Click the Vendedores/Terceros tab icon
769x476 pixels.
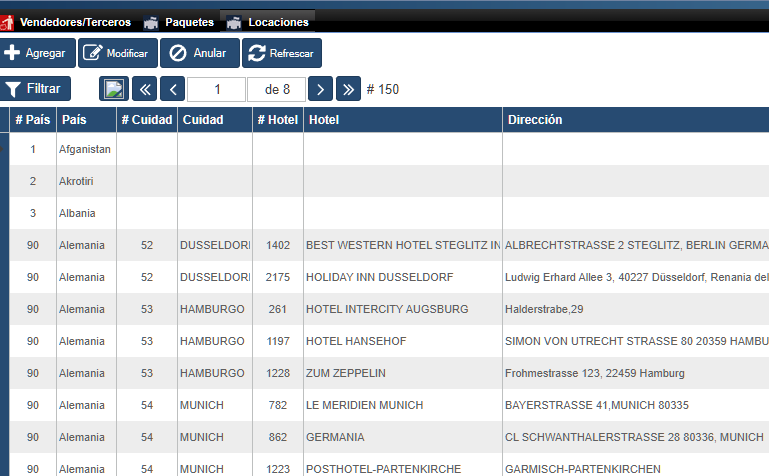pos(8,22)
